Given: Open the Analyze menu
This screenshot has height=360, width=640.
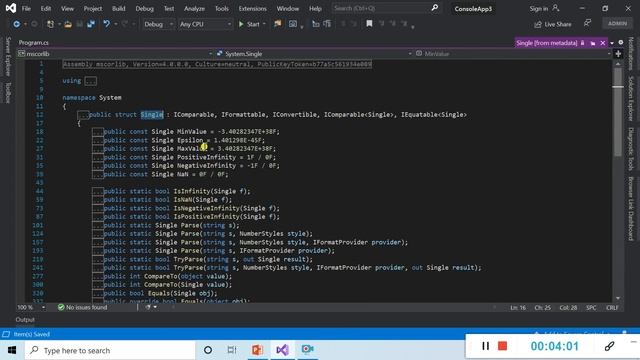Looking at the screenshot, I should tap(194, 9).
